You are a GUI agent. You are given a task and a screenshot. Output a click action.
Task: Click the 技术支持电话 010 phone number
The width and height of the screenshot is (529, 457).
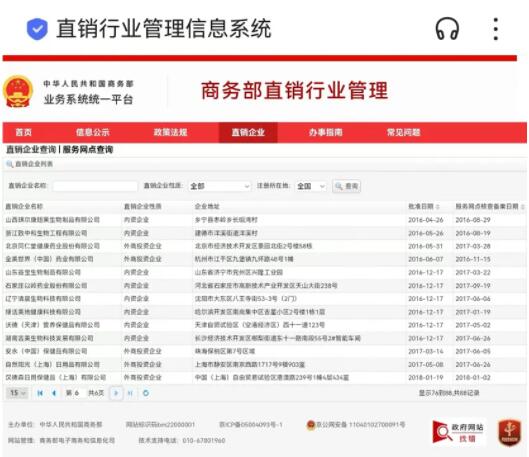tap(204, 440)
